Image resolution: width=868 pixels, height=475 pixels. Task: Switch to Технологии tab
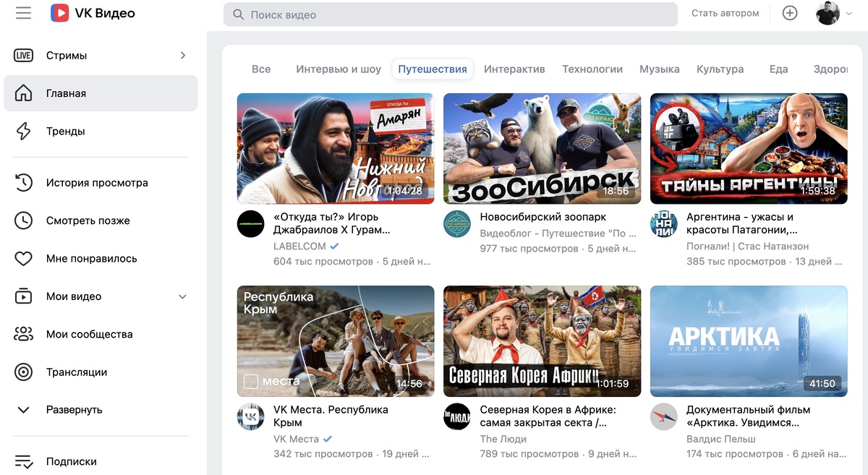pos(592,69)
